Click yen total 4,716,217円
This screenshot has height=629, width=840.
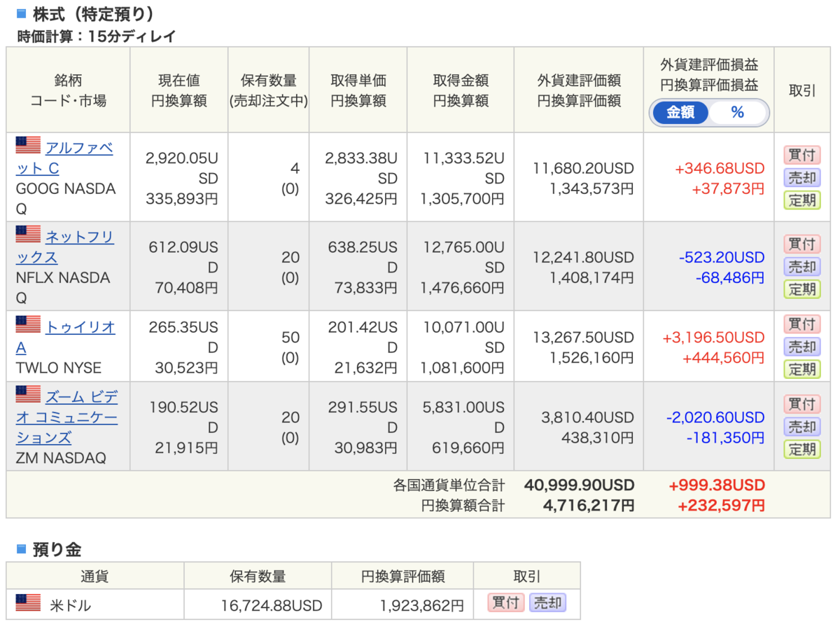(589, 505)
